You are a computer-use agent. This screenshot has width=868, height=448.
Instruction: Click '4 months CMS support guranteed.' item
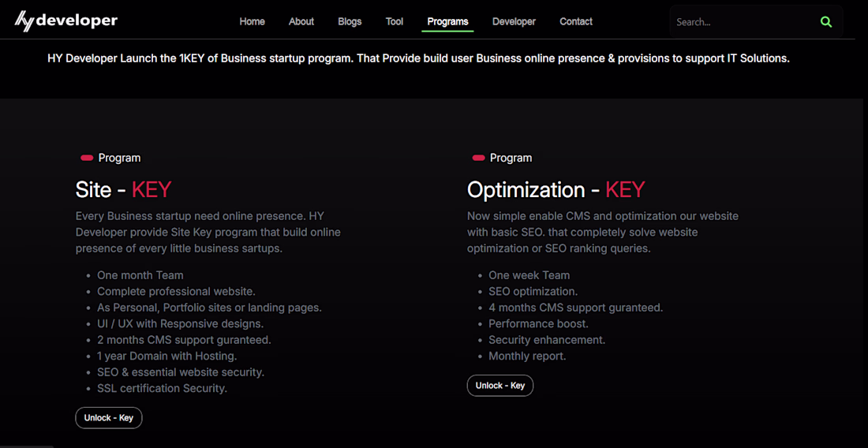pos(576,307)
